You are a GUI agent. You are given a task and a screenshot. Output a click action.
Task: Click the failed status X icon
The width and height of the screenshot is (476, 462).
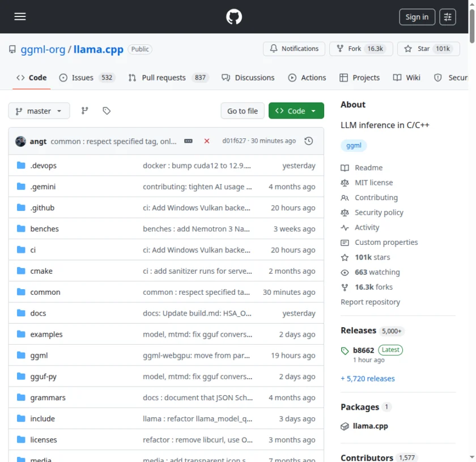[207, 141]
